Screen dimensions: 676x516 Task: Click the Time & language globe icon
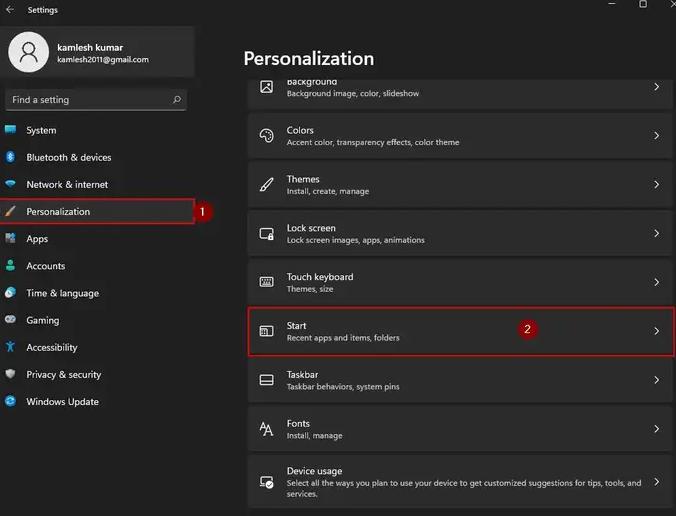(x=10, y=292)
